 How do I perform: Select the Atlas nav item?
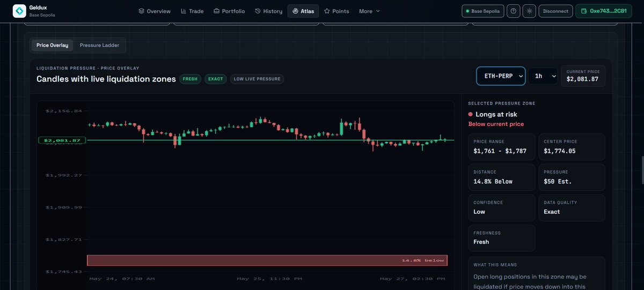click(x=303, y=11)
